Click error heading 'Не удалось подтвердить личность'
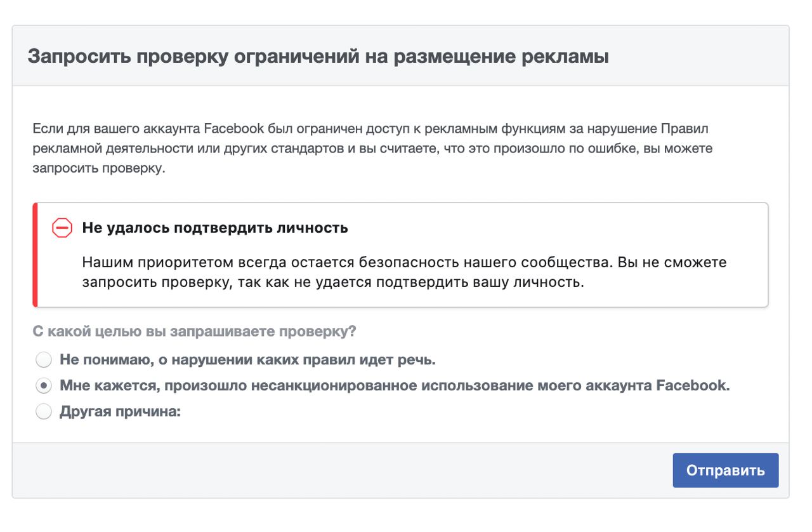812x532 pixels. tap(215, 228)
